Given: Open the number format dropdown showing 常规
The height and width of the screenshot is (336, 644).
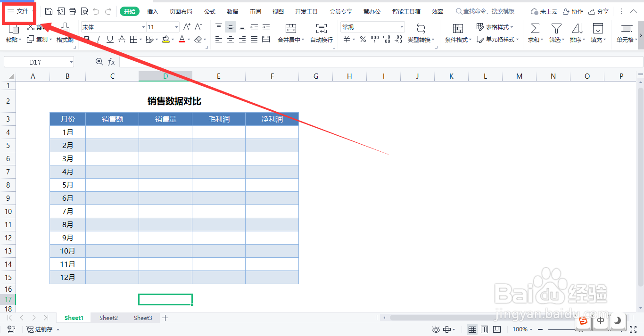Looking at the screenshot, I should pyautogui.click(x=402, y=27).
